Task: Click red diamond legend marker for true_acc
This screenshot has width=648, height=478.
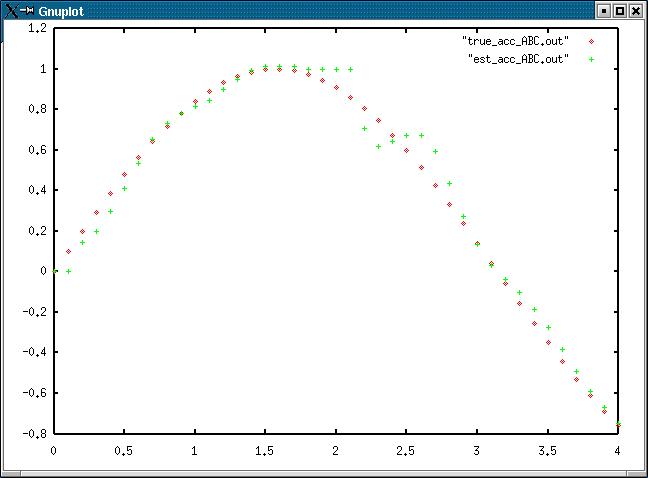Action: (591, 41)
